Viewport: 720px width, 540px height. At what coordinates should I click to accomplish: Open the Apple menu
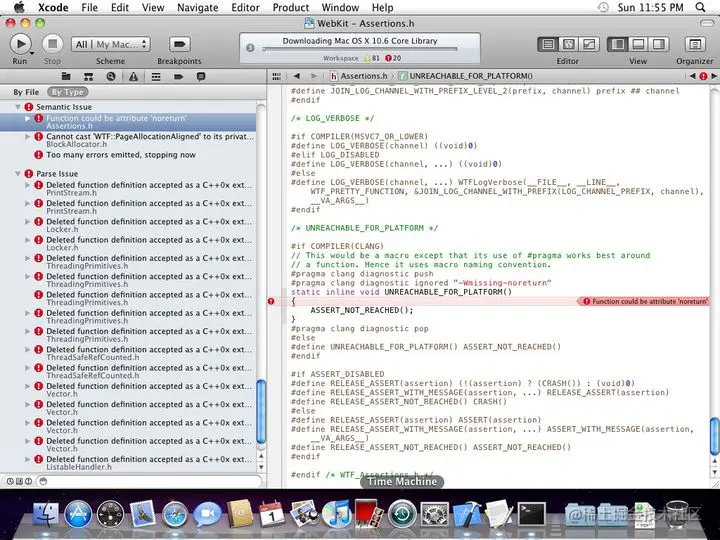click(19, 7)
